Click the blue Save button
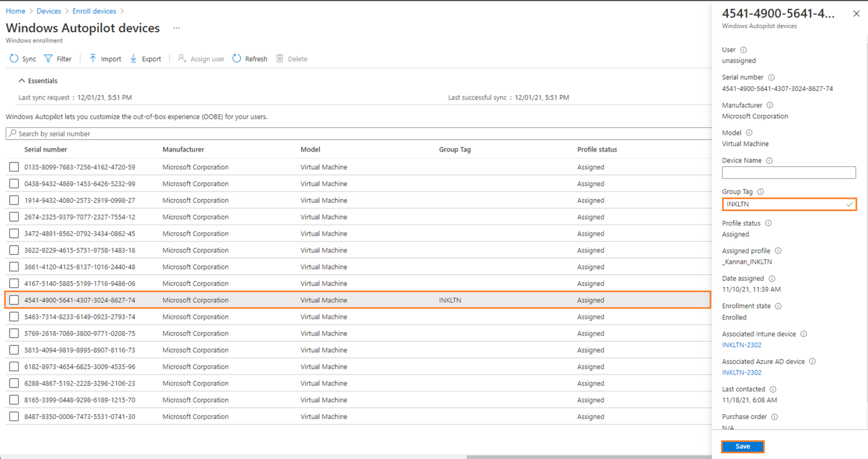The height and width of the screenshot is (459, 868). [743, 446]
